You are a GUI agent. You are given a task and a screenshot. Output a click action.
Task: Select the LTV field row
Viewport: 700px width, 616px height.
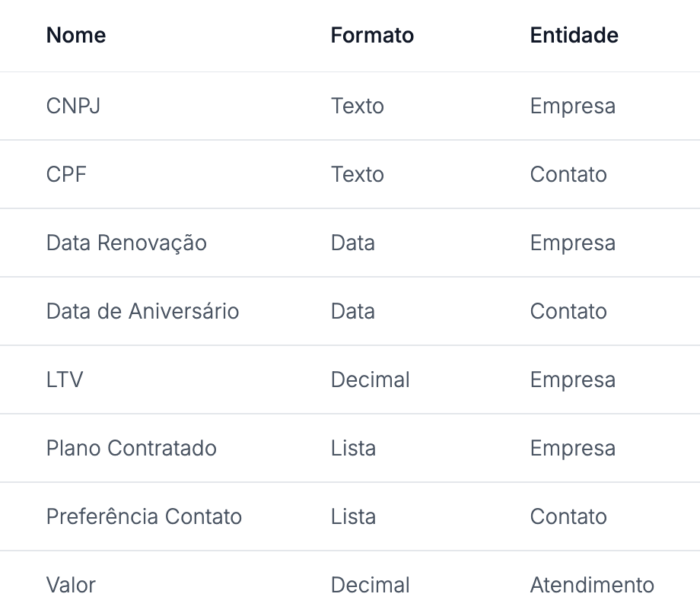tap(65, 379)
